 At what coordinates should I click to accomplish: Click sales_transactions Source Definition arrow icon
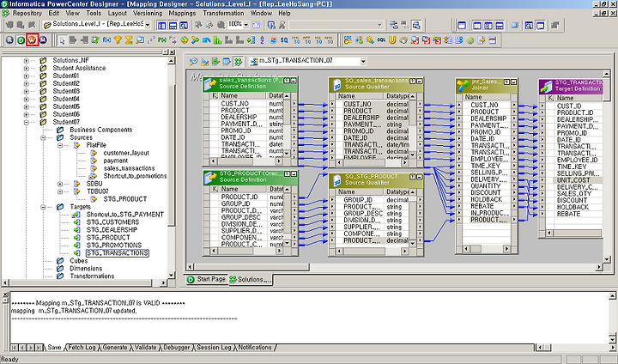pyautogui.click(x=210, y=83)
